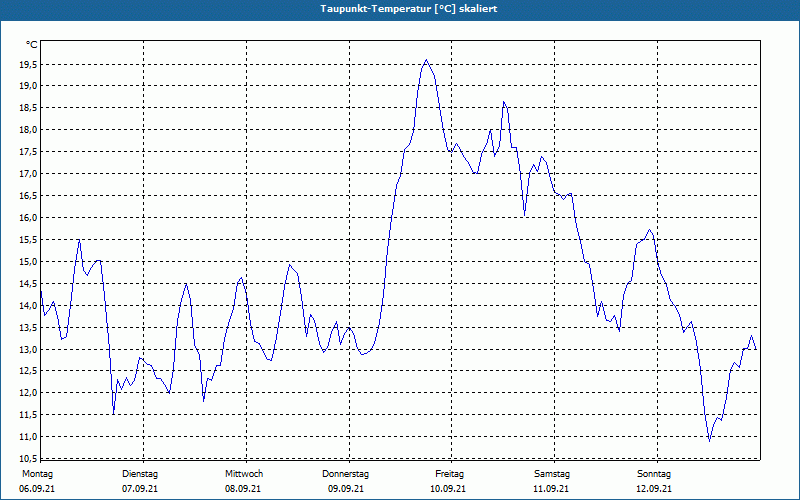Select the 16,5 axis value
800x500 pixels.
coord(29,195)
